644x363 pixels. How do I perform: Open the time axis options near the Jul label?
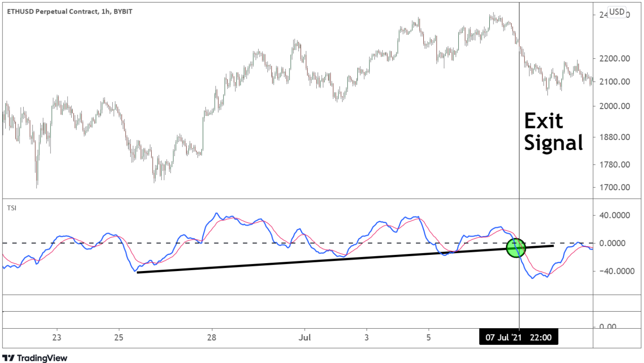point(305,338)
